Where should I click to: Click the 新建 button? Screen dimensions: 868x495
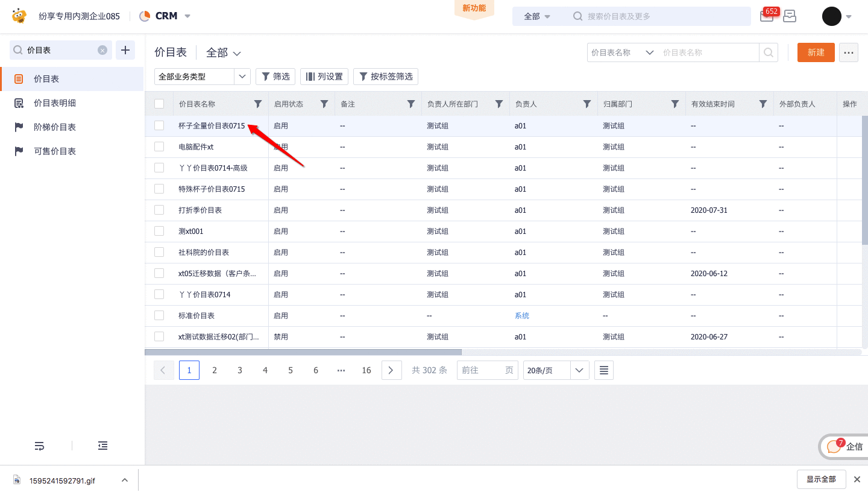click(x=816, y=52)
